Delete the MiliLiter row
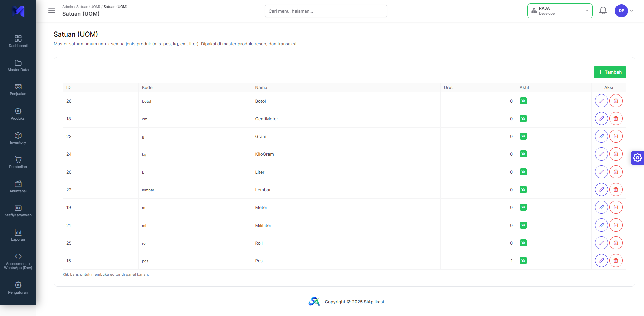644x316 pixels. (x=616, y=225)
